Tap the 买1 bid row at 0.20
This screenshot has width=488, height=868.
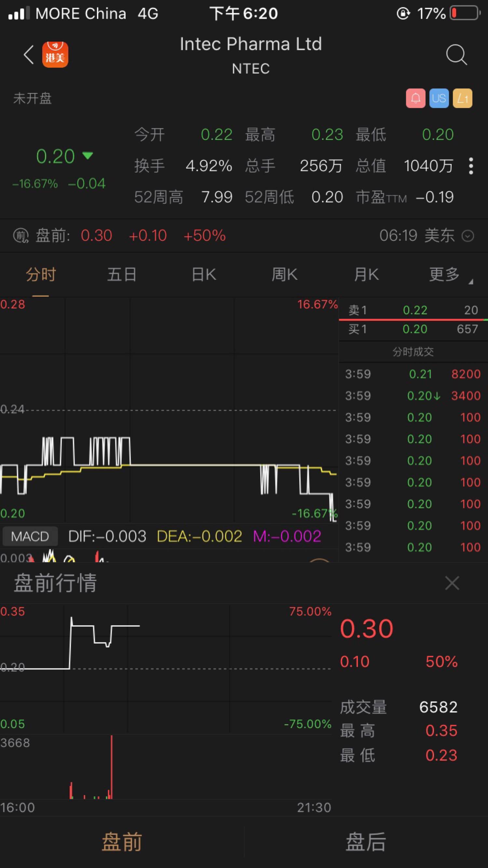pyautogui.click(x=413, y=329)
